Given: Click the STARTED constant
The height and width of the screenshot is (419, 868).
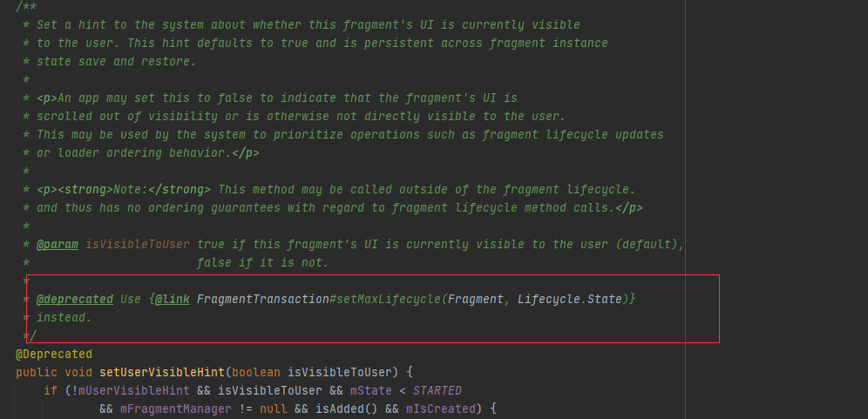Looking at the screenshot, I should pyautogui.click(x=437, y=390).
